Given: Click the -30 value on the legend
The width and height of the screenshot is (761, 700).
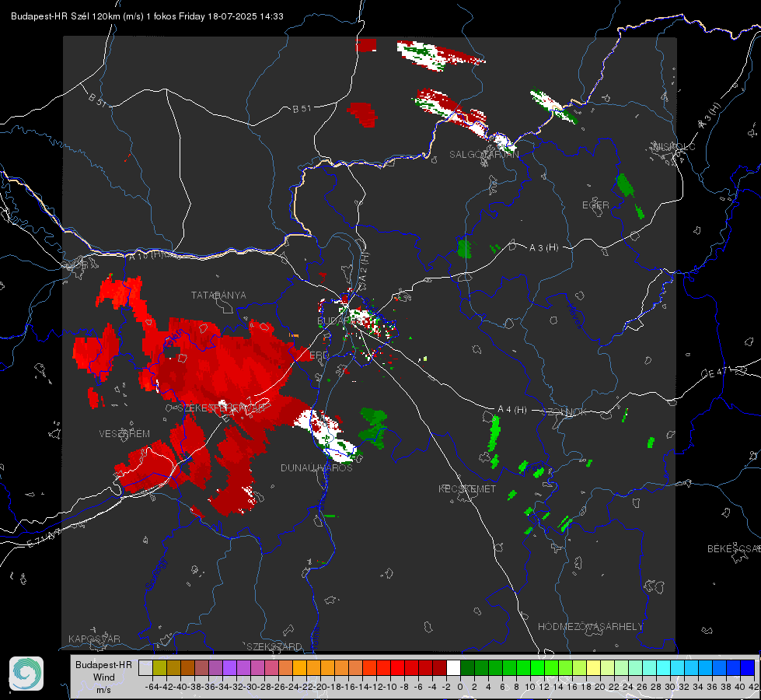Looking at the screenshot, I should (x=250, y=687).
